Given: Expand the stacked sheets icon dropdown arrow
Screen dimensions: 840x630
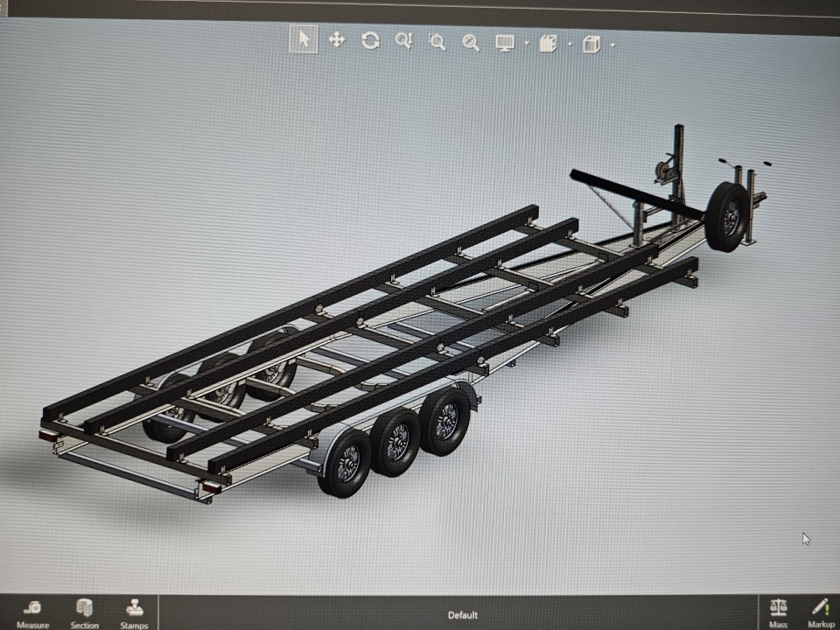Looking at the screenshot, I should tap(570, 45).
